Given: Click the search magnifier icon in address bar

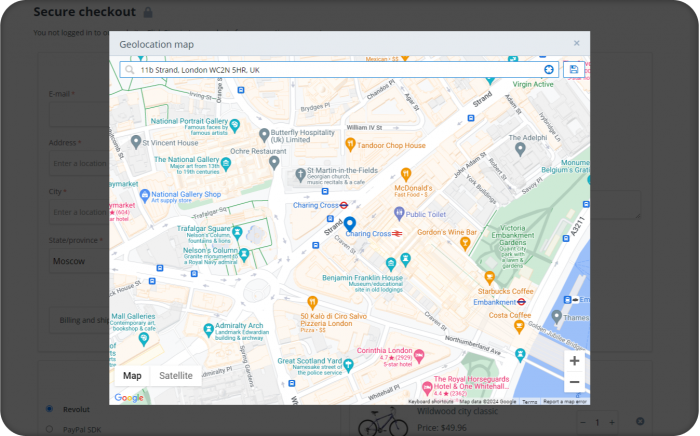Looking at the screenshot, I should [x=129, y=70].
